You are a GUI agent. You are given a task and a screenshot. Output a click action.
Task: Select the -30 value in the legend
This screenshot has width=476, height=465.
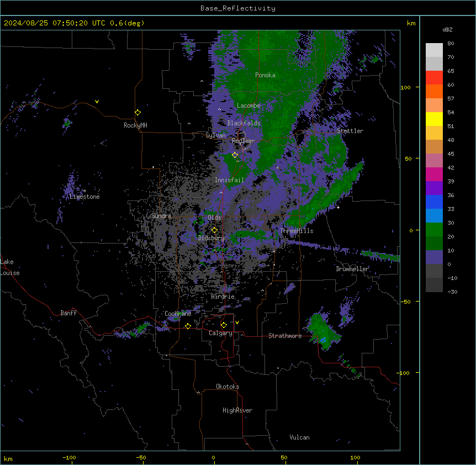point(452,292)
